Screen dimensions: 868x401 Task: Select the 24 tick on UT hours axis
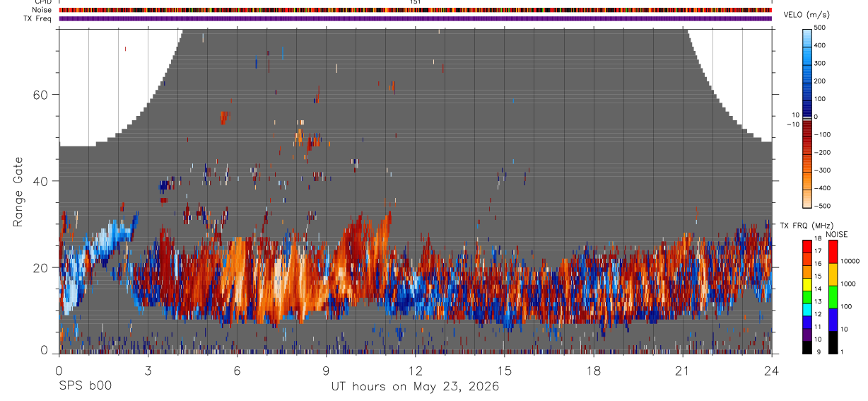coord(771,371)
